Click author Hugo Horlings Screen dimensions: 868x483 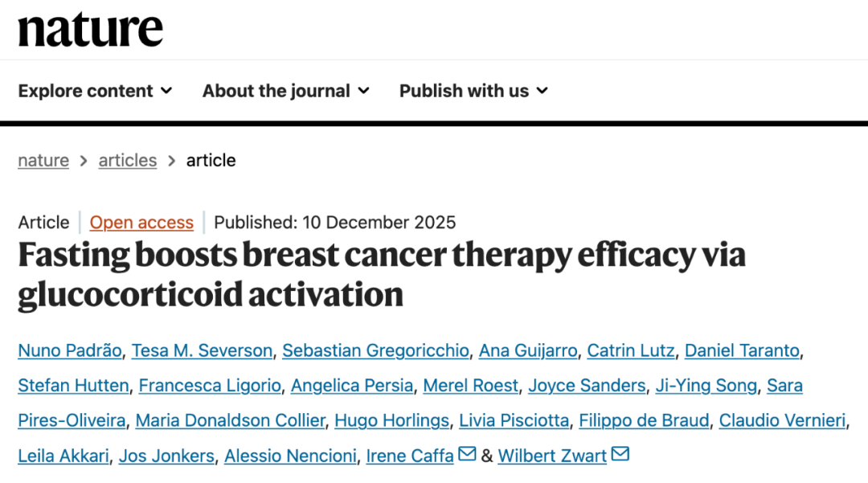(x=391, y=420)
